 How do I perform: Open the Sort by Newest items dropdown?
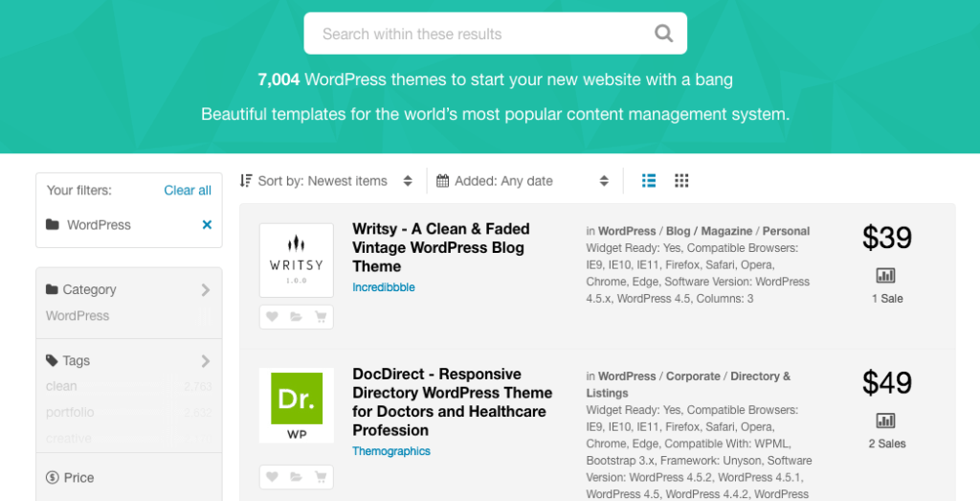point(326,181)
